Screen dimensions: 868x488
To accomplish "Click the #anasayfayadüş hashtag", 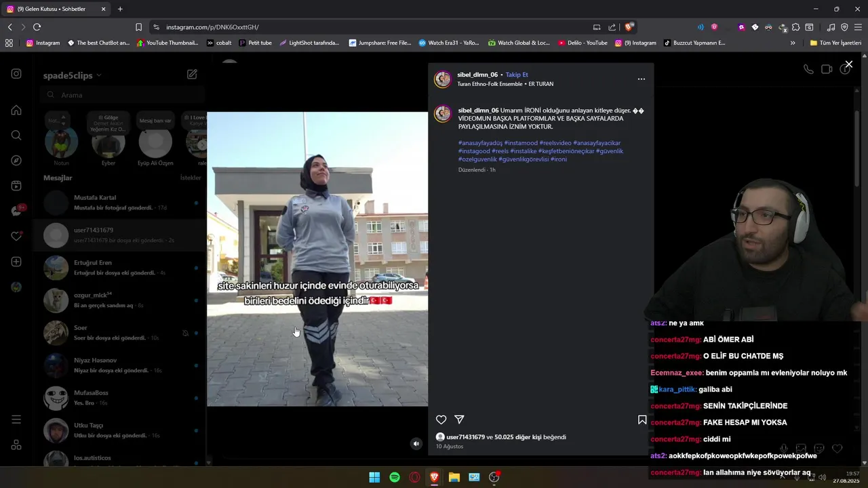I will 480,143.
